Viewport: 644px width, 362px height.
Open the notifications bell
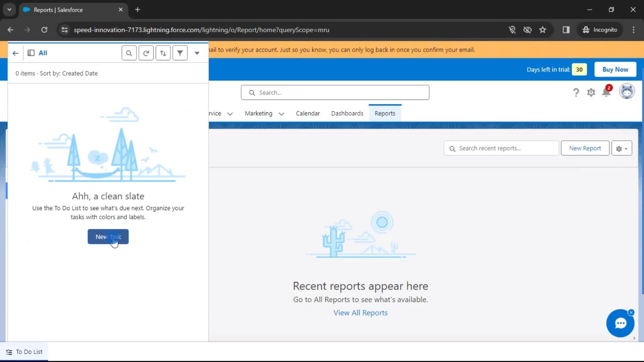(606, 92)
